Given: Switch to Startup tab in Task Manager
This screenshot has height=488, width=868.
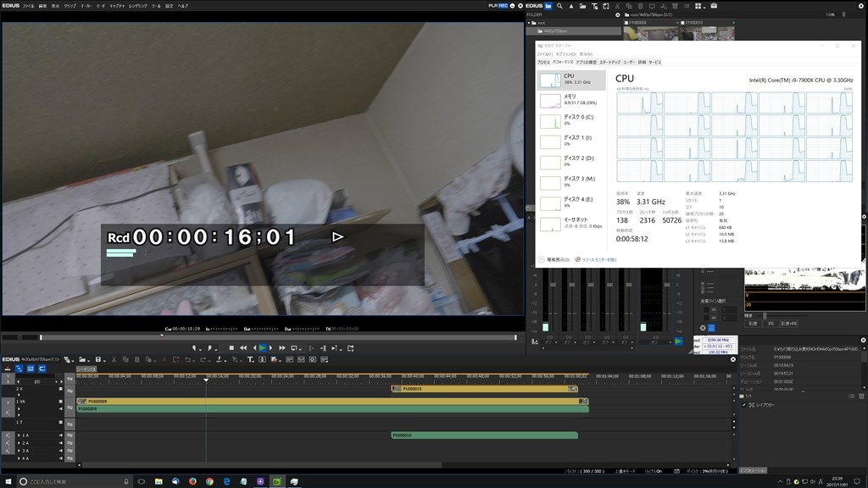Looking at the screenshot, I should 610,62.
